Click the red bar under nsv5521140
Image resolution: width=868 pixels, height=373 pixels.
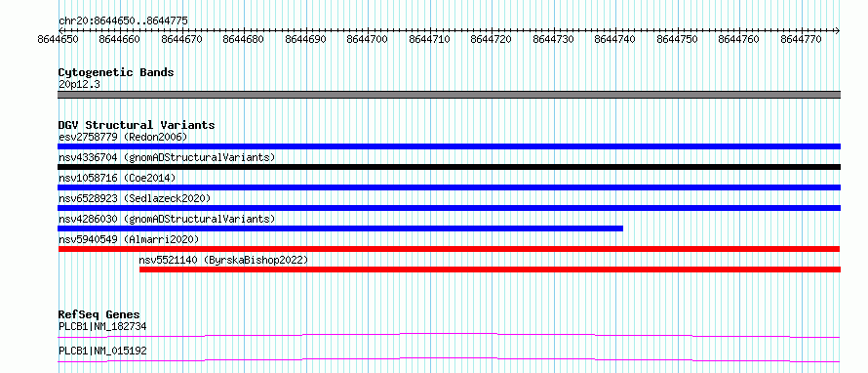[490, 269]
